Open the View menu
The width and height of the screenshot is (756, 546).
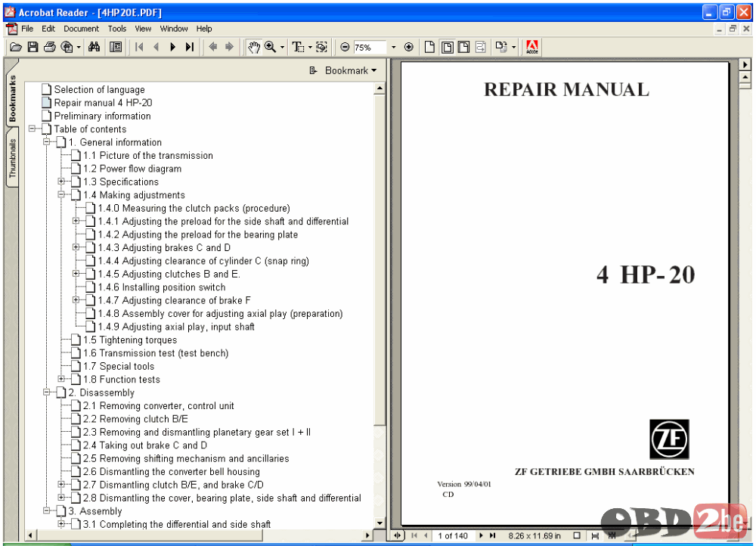click(x=143, y=29)
